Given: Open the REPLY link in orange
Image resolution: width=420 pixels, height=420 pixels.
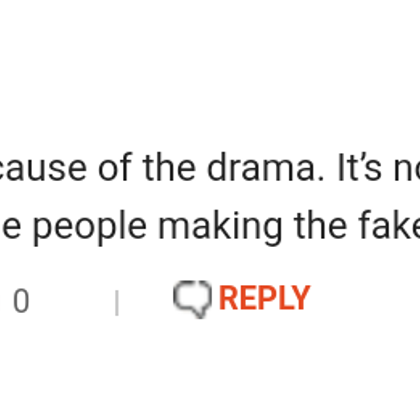Looking at the screenshot, I should click(264, 298).
